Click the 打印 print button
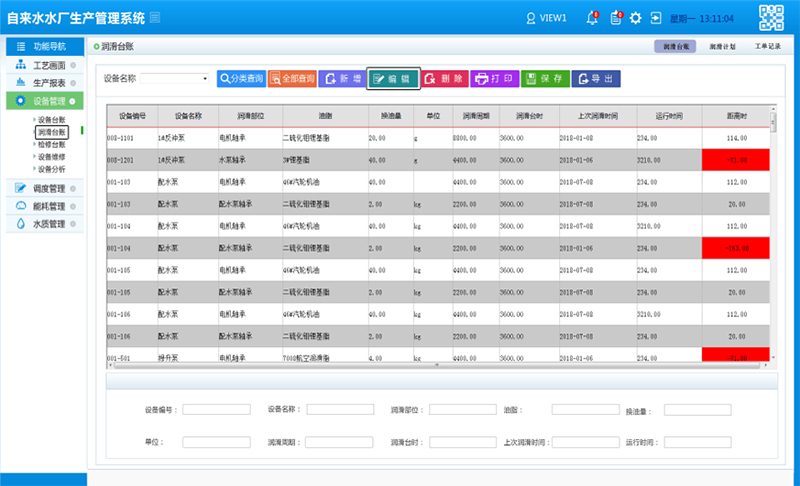800x486 pixels. pos(496,78)
